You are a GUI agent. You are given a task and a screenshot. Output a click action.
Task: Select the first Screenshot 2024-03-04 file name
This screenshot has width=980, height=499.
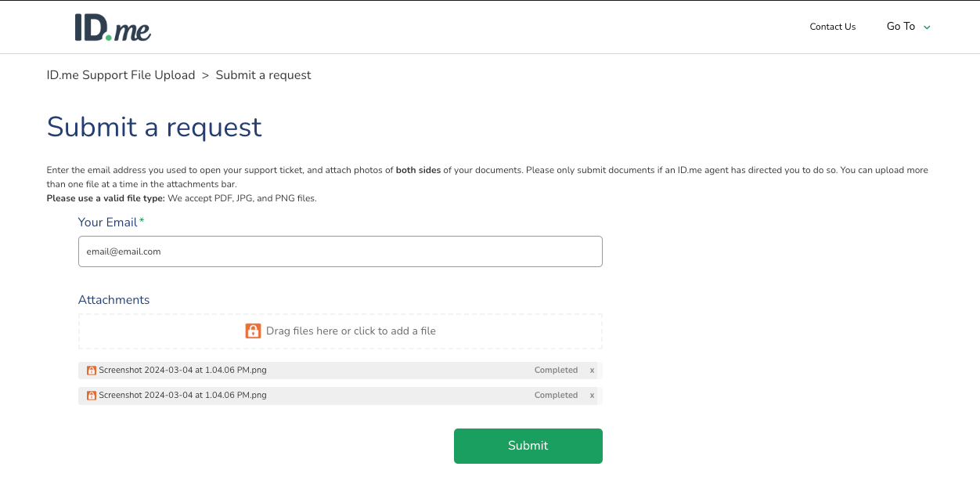coord(182,371)
